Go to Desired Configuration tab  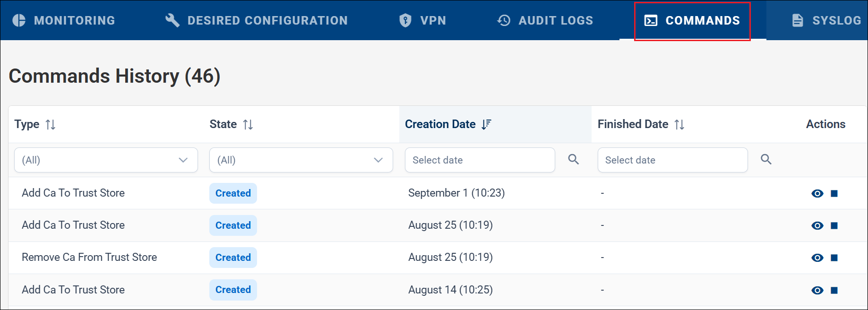click(x=256, y=20)
